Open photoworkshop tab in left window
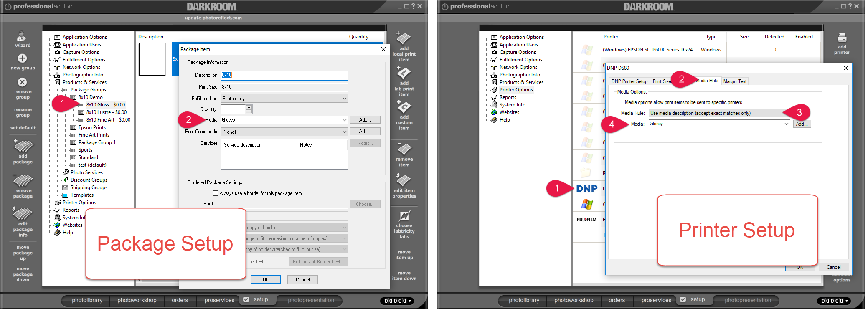Viewport: 868px width, 309px height. pyautogui.click(x=137, y=300)
